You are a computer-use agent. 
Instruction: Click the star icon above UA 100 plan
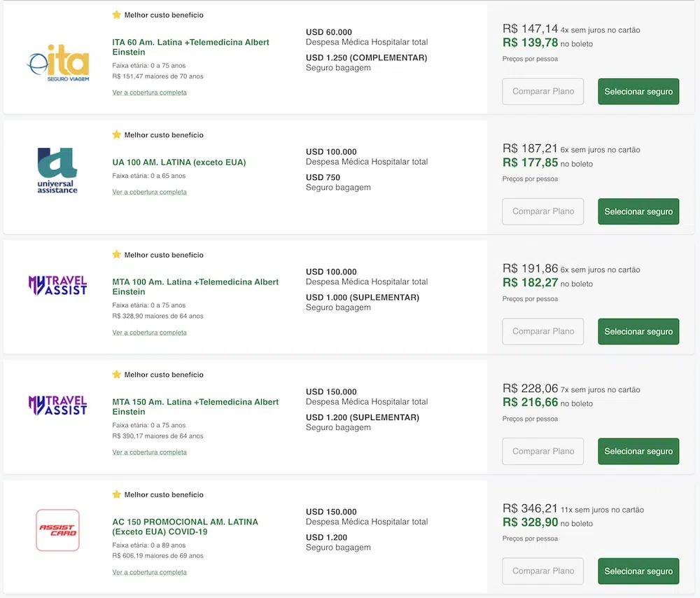[x=117, y=134]
